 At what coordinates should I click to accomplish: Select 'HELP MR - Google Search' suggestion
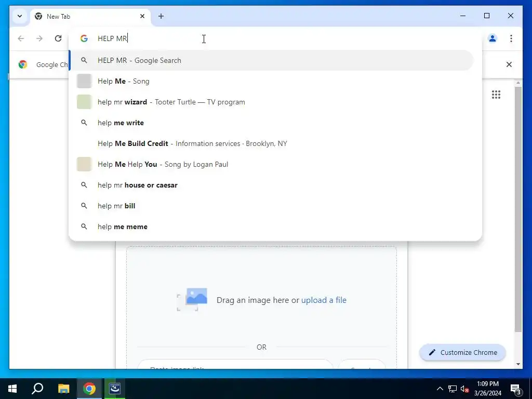coord(271,60)
